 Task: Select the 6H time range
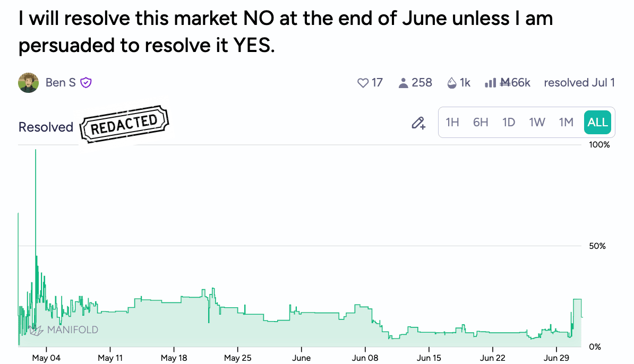point(481,123)
